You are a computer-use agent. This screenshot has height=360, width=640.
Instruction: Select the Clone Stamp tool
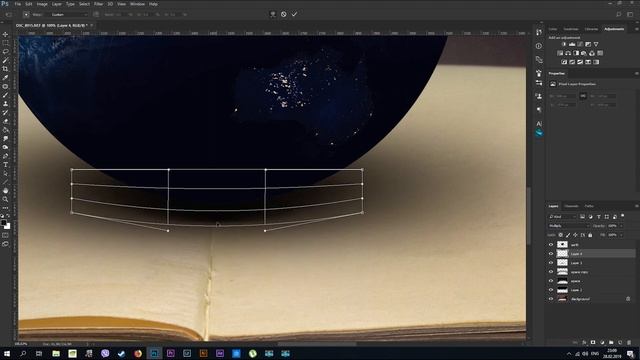pyautogui.click(x=5, y=104)
